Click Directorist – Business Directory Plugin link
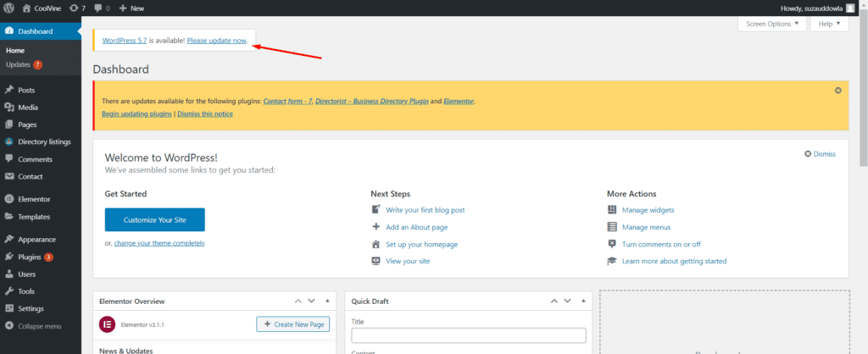Image resolution: width=868 pixels, height=354 pixels. 371,102
